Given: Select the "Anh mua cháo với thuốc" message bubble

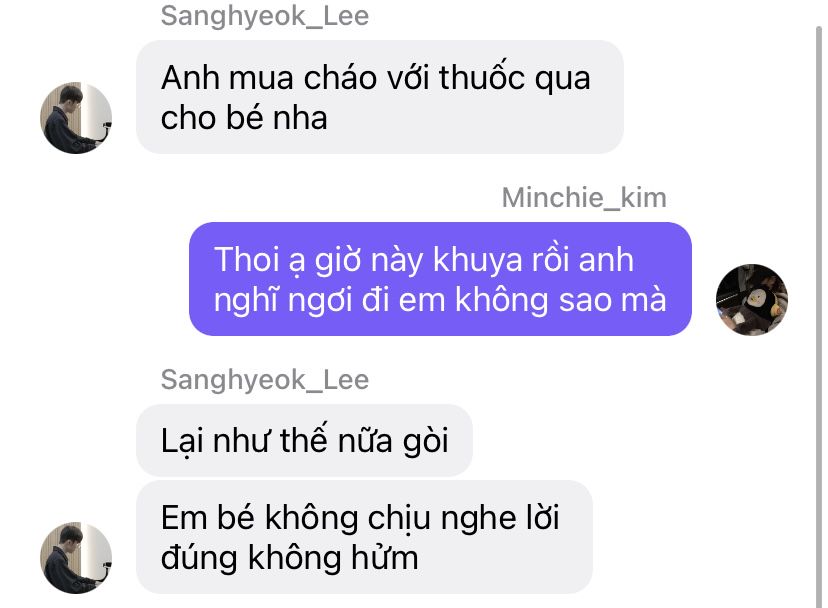Looking at the screenshot, I should point(380,97).
